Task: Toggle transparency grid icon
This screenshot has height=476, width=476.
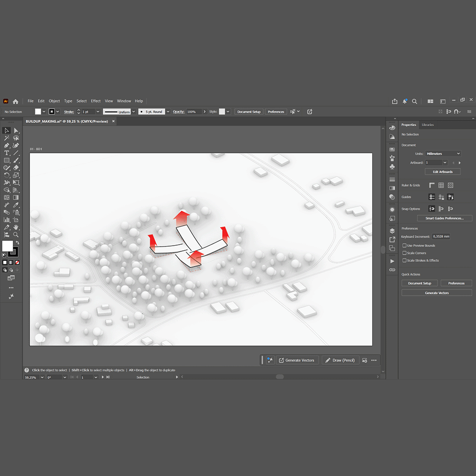Action: 450,185
